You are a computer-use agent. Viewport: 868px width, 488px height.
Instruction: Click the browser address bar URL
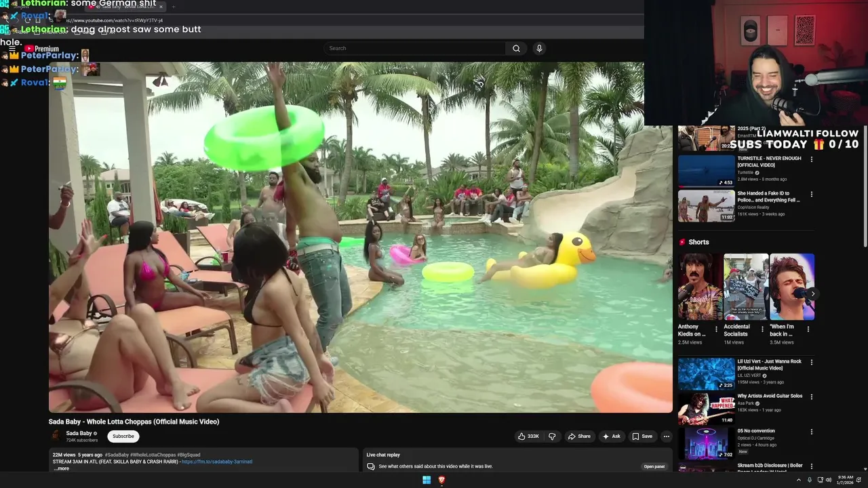coord(115,20)
